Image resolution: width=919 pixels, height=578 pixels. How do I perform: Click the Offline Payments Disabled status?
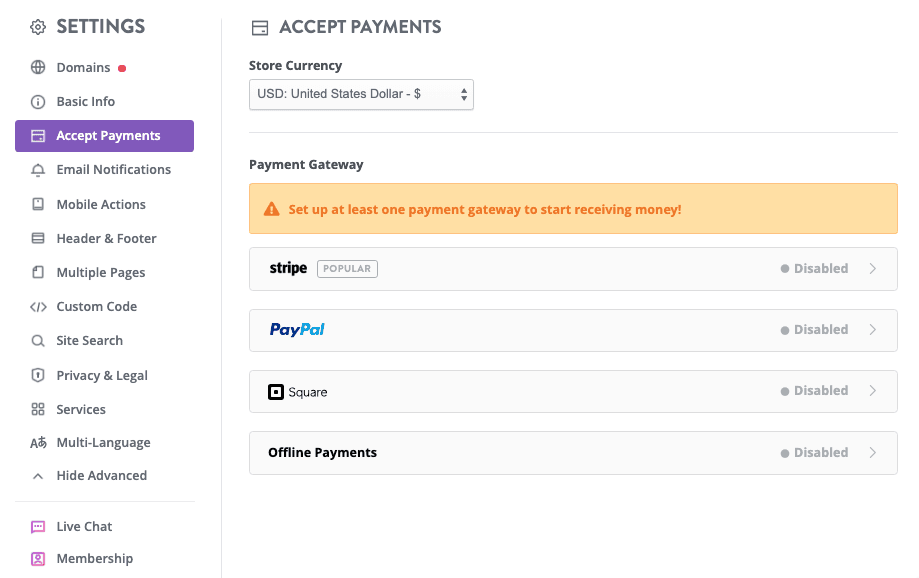click(814, 453)
